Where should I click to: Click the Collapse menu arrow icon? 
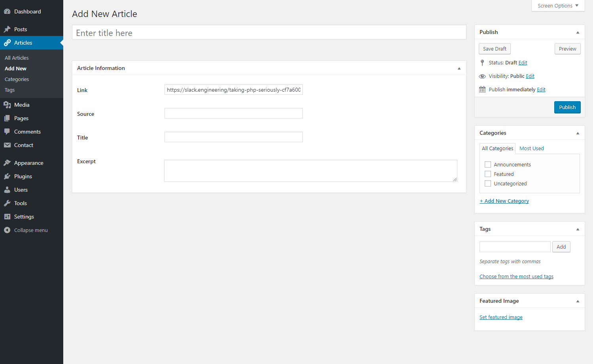(7, 230)
